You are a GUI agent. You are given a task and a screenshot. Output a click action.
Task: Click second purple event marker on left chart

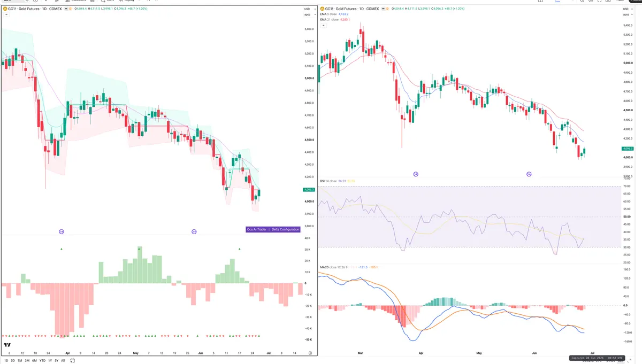point(194,231)
